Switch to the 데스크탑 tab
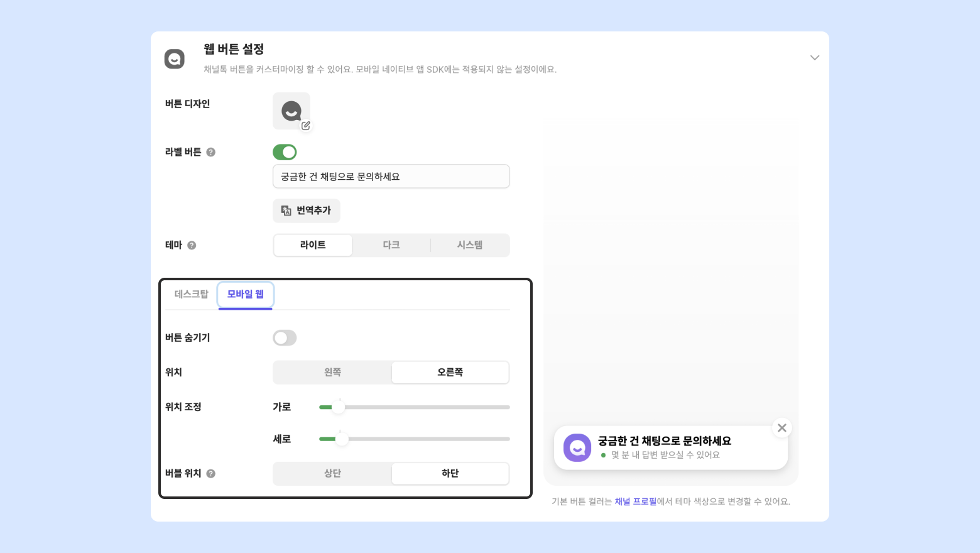980x553 pixels. click(x=191, y=294)
